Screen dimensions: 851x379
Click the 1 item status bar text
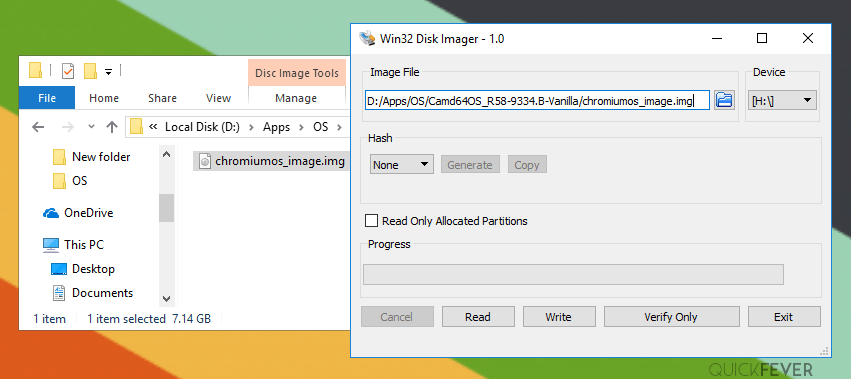click(49, 319)
